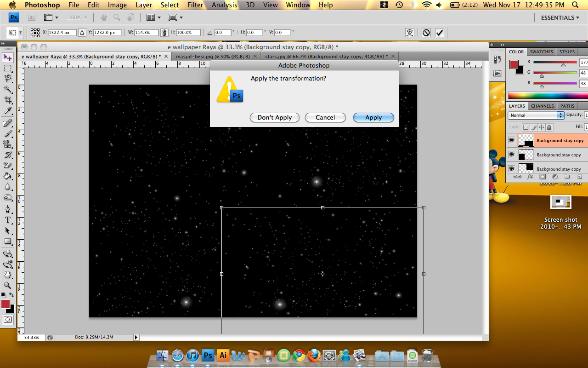Select the Healing Brush tool
The height and width of the screenshot is (368, 588).
click(x=8, y=123)
